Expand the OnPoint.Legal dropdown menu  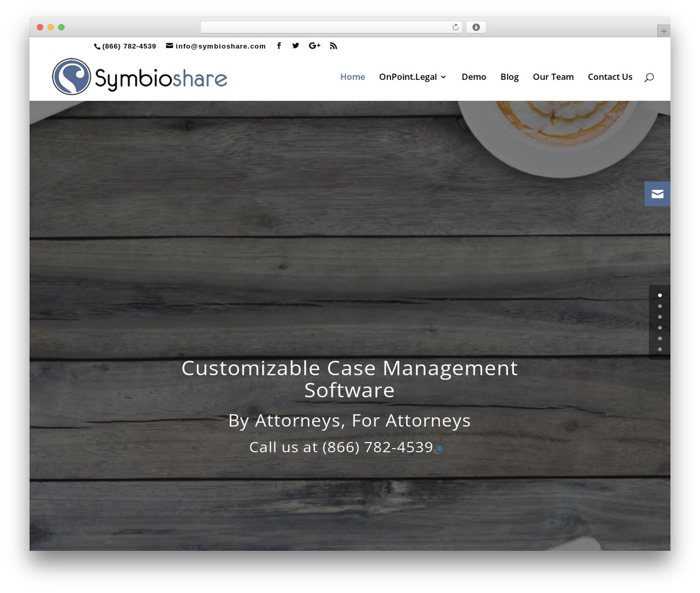413,77
